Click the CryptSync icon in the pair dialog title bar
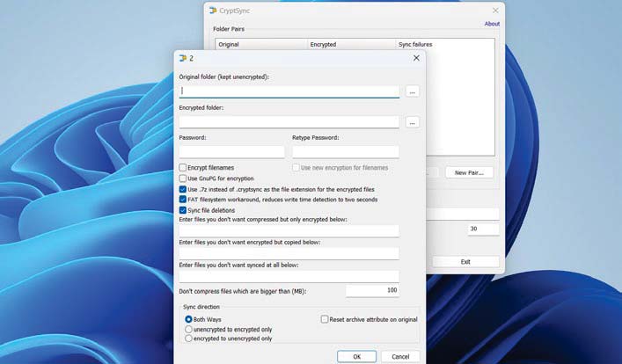 point(183,58)
